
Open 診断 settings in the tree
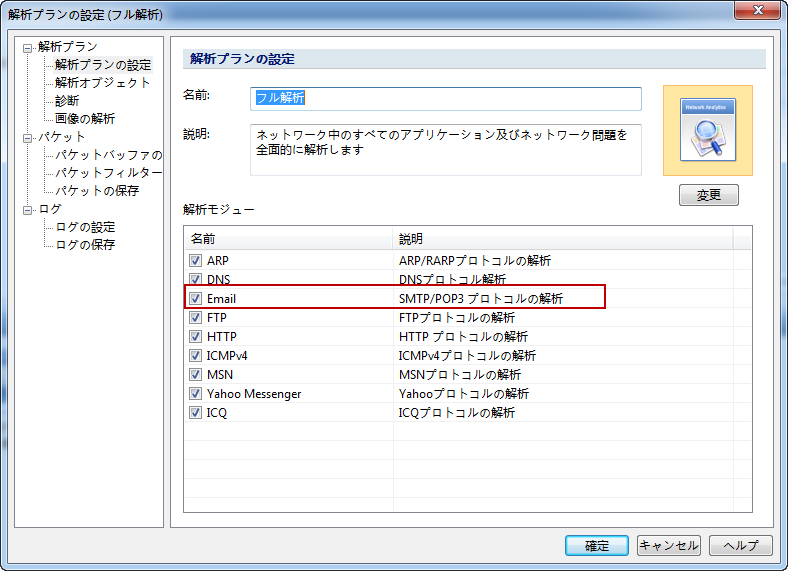tap(67, 101)
